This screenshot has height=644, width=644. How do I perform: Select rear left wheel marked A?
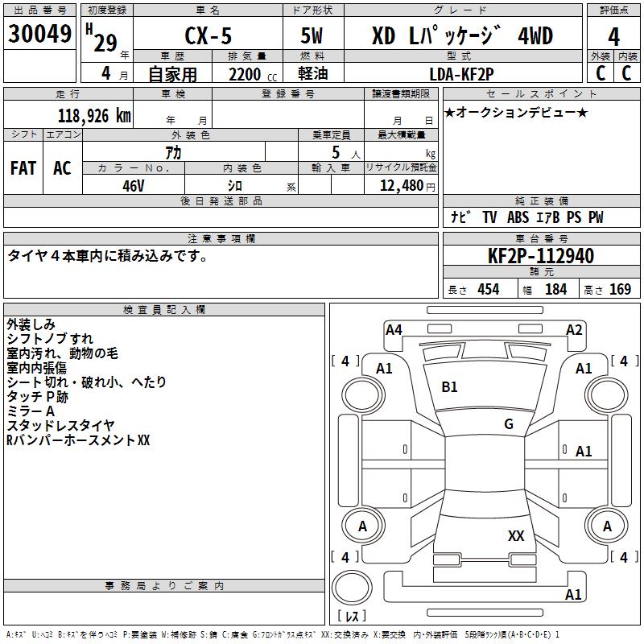(363, 526)
